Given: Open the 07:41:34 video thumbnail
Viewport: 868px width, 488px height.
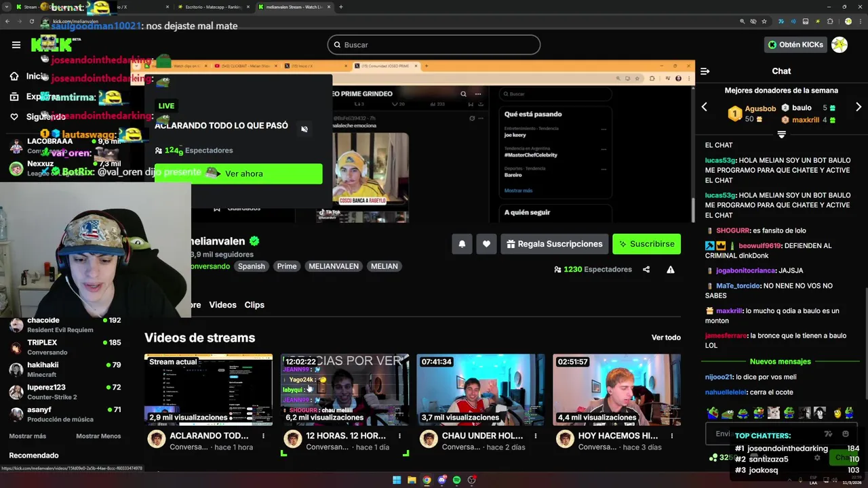Looking at the screenshot, I should 481,390.
